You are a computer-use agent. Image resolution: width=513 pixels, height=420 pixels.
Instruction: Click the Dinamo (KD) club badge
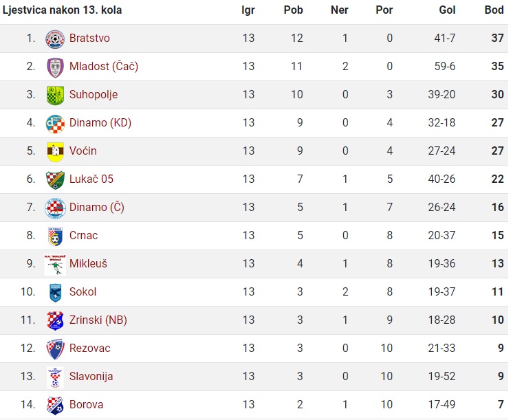click(55, 124)
